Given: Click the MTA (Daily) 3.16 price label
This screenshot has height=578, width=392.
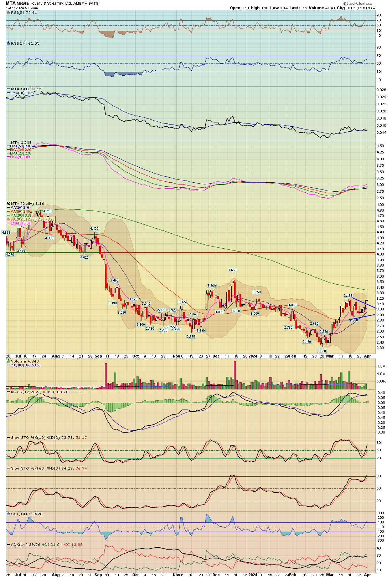Looking at the screenshot, I should [27, 204].
